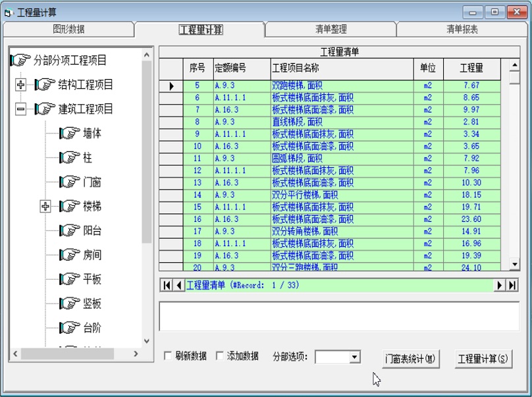Jump to first record in 工程量清单 navigator
This screenshot has width=532, height=397.
point(167,285)
